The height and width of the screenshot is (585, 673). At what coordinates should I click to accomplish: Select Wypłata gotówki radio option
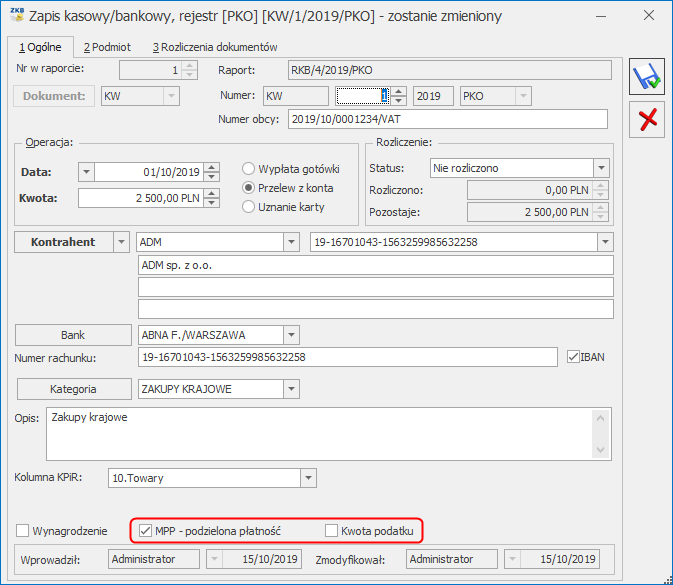250,168
